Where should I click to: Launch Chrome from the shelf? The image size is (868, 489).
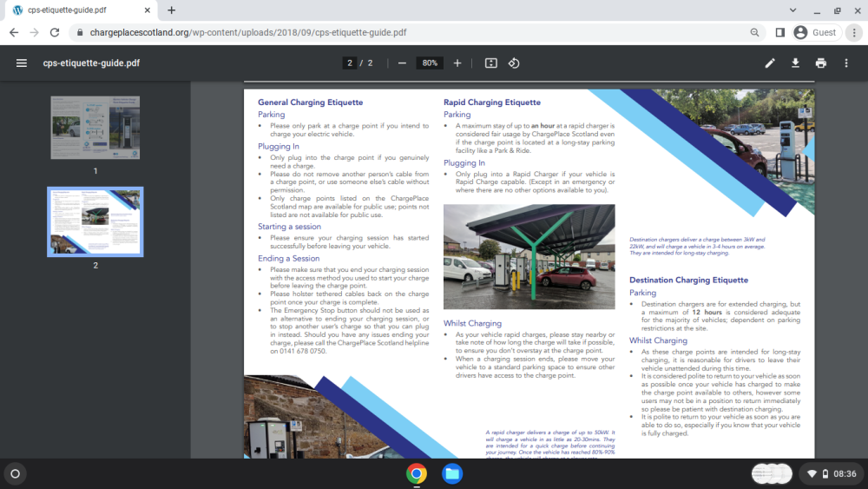417,474
